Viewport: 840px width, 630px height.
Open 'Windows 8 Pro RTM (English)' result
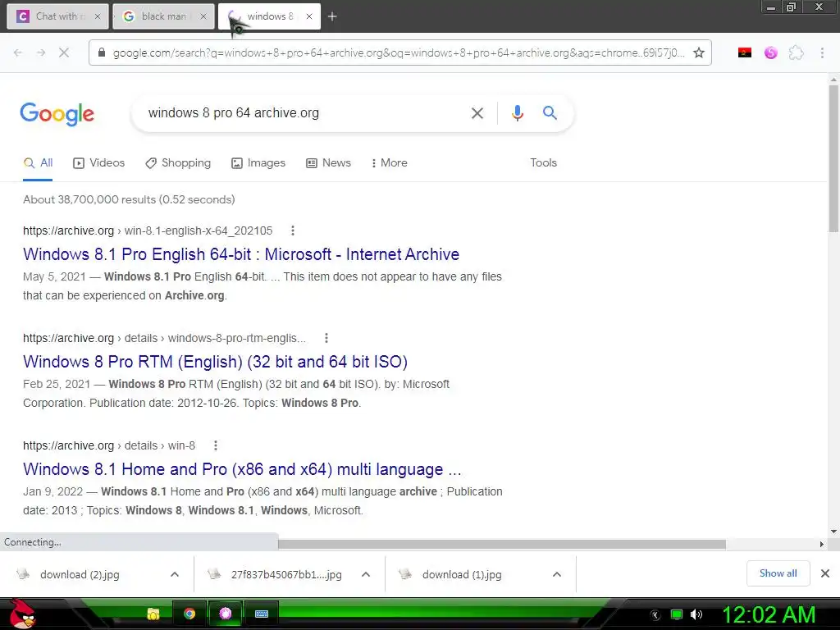(216, 362)
